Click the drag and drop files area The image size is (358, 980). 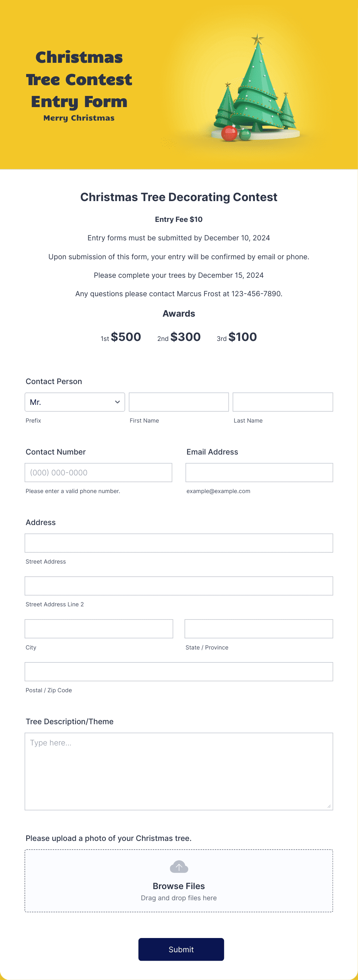(x=179, y=898)
